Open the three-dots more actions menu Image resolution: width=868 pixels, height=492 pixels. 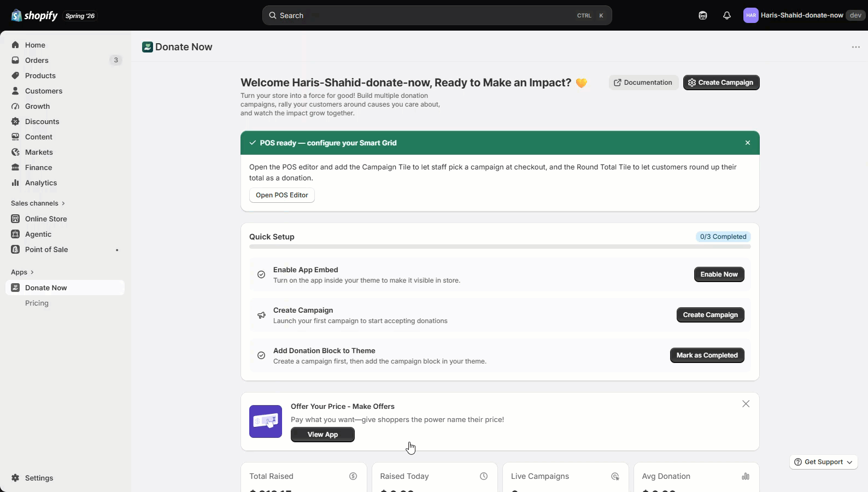click(856, 47)
